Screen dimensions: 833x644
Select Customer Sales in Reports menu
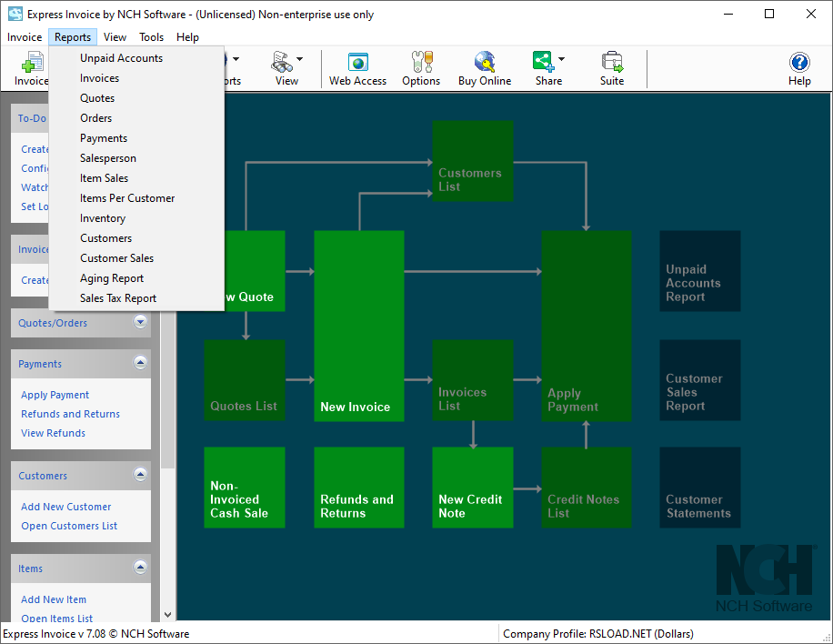136,258
